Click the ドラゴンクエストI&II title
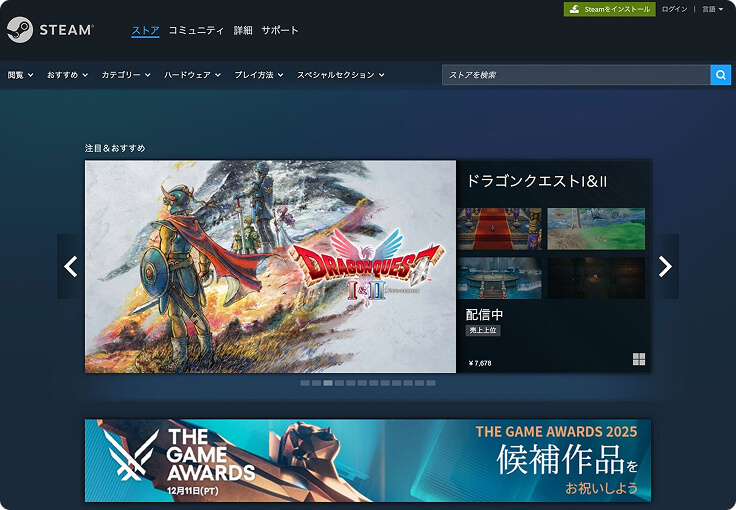The height and width of the screenshot is (510, 736). pyautogui.click(x=537, y=181)
